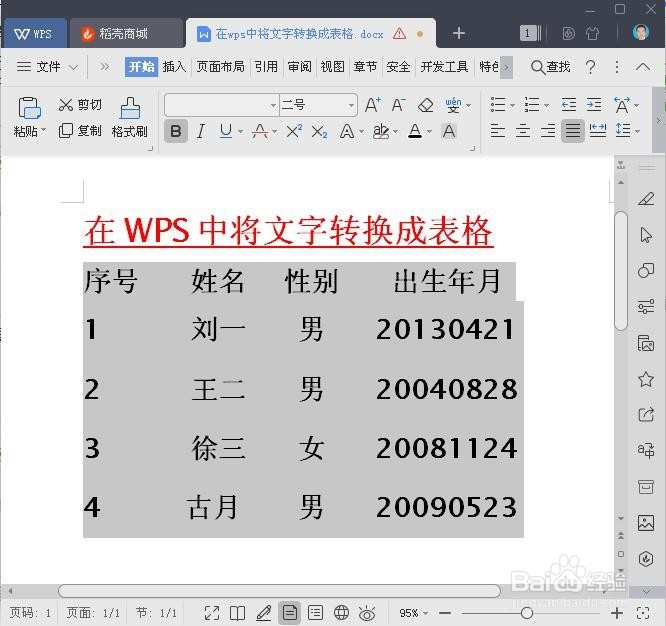The width and height of the screenshot is (666, 626).
Task: Apply superscript X² formatting
Action: click(294, 131)
